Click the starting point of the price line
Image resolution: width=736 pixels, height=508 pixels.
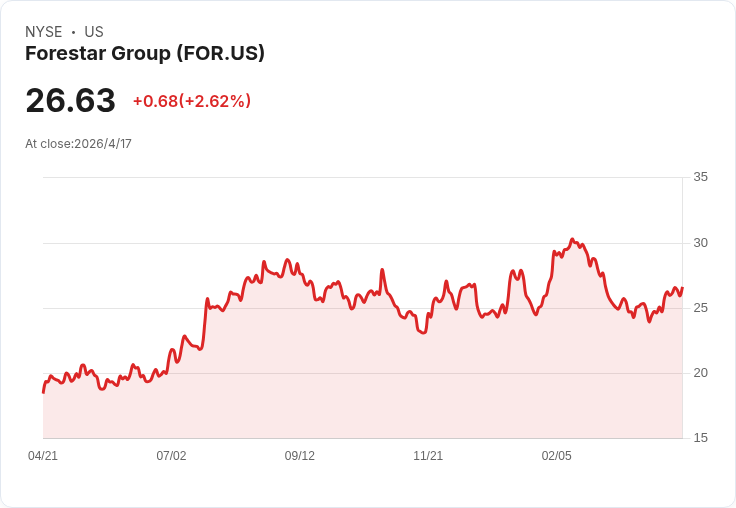coord(43,392)
